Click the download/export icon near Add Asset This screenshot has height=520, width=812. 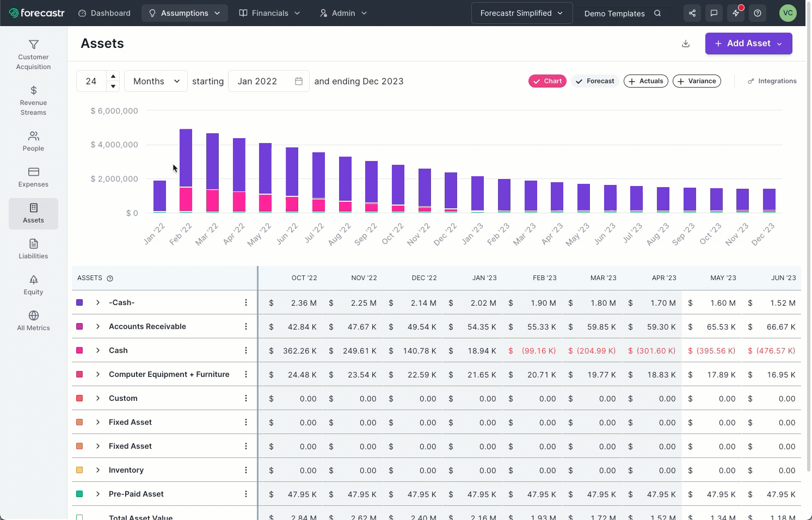pyautogui.click(x=685, y=44)
